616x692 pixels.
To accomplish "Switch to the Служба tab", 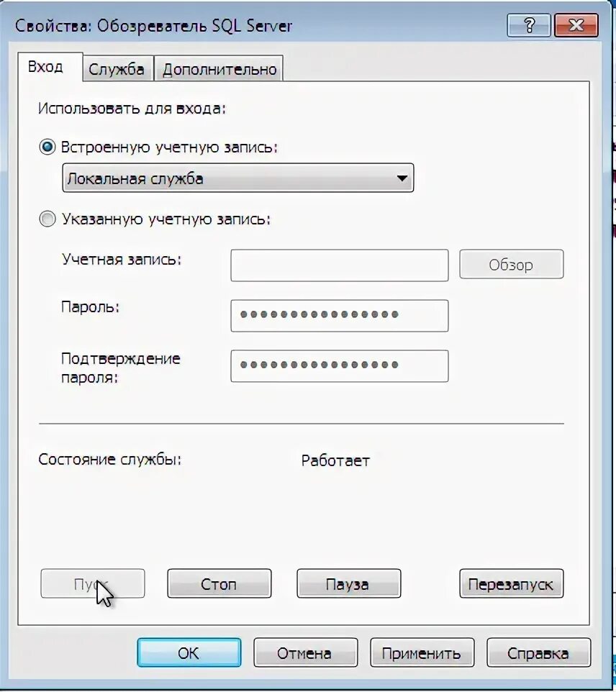I will (117, 69).
